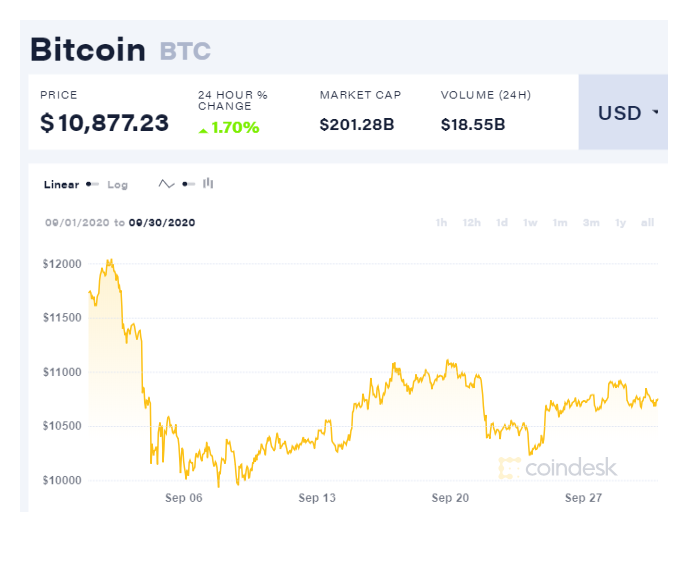688x572 pixels.
Task: Click the Bitcoin price value $10,877.23
Action: click(x=104, y=124)
